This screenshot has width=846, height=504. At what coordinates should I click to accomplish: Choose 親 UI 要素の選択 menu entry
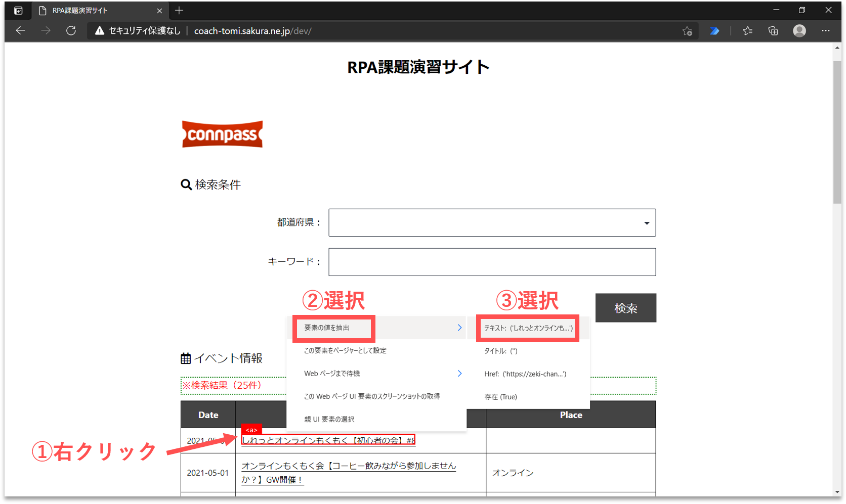[x=329, y=419]
